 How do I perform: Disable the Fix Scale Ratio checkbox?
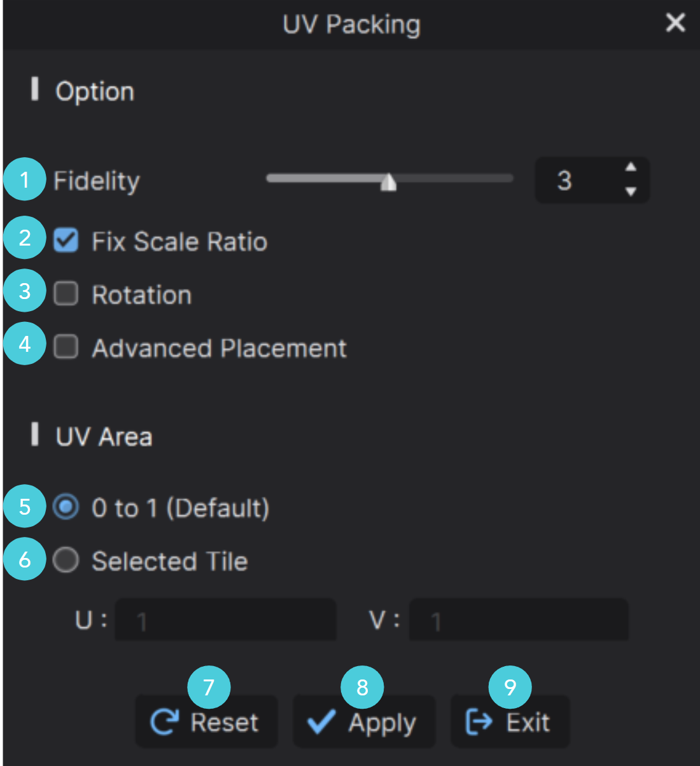[65, 241]
